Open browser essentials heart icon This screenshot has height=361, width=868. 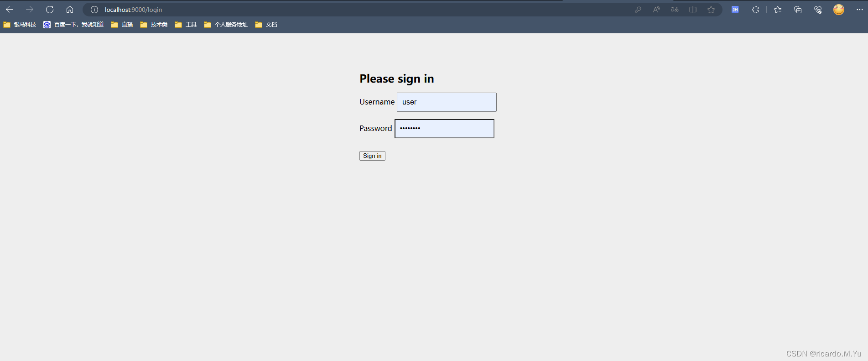pos(818,10)
